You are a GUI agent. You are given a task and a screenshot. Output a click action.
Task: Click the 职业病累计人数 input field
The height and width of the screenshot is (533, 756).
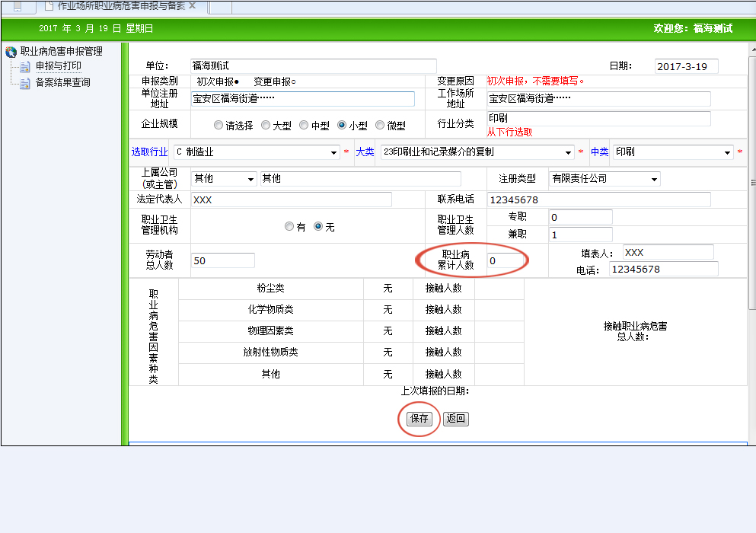tap(505, 261)
